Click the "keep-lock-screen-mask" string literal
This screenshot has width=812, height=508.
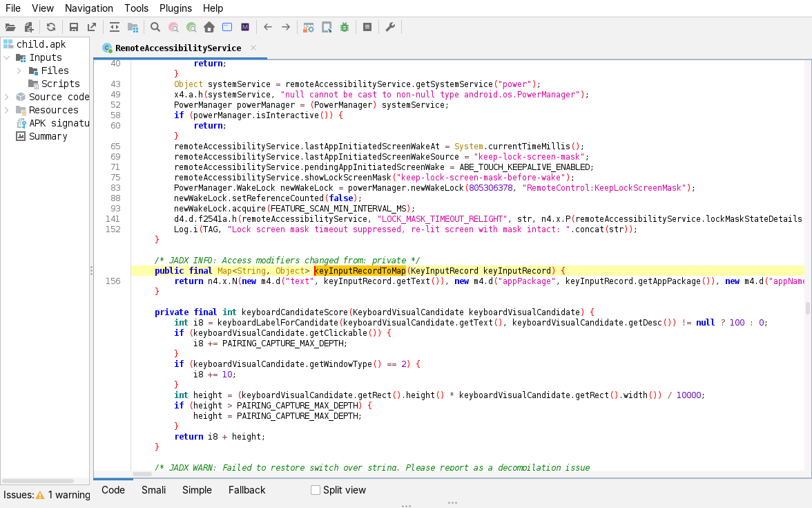[529, 156]
